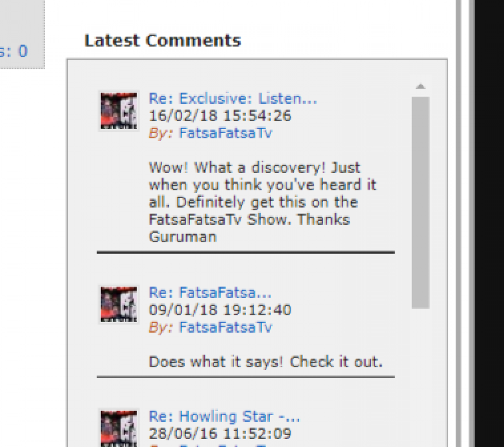Screen dimensions: 504x447
Task: Click the 28/06/16 11:52:09 timestamp
Action: [x=220, y=434]
